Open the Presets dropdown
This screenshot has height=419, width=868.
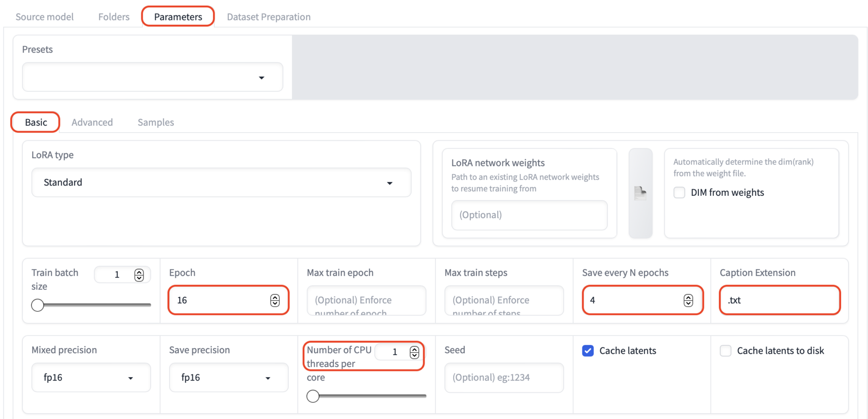click(x=153, y=78)
